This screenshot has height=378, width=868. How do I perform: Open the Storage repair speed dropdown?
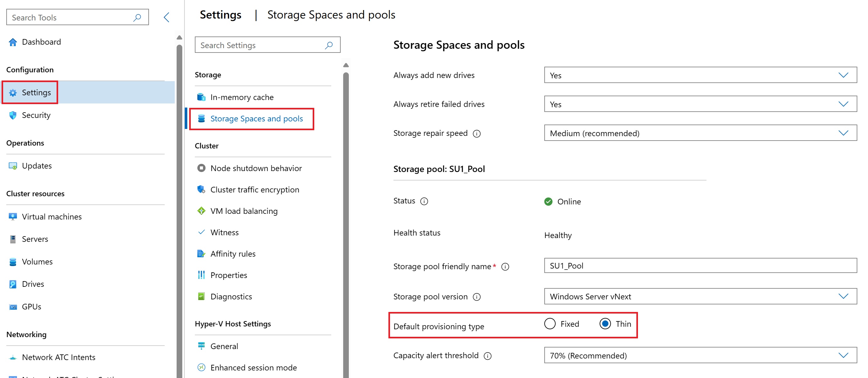pyautogui.click(x=700, y=133)
